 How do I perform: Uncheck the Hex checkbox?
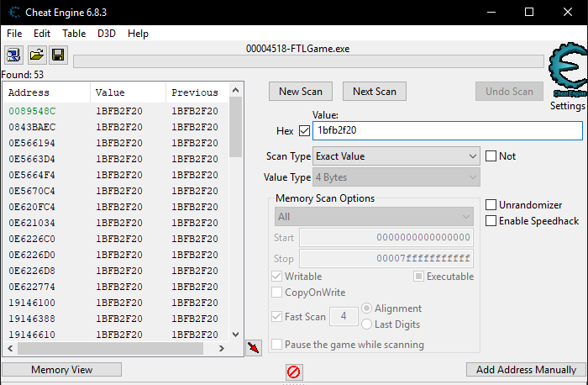pyautogui.click(x=304, y=131)
